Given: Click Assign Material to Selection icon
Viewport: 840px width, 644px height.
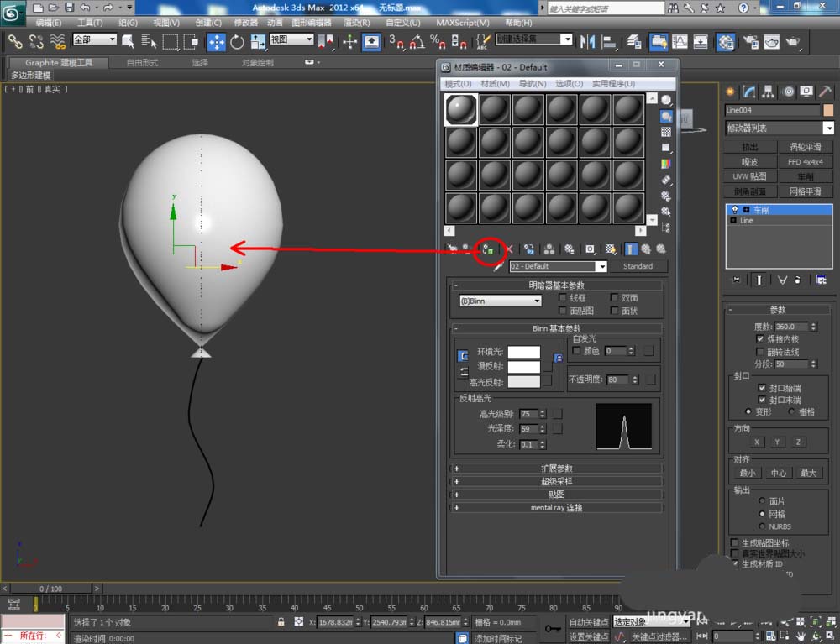Looking at the screenshot, I should click(486, 249).
